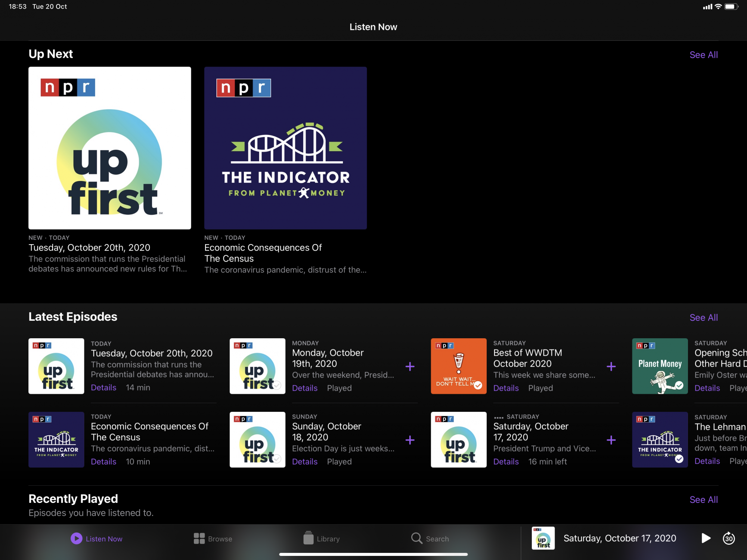747x560 pixels.
Task: Tap the Listen Now page title
Action: [x=373, y=27]
